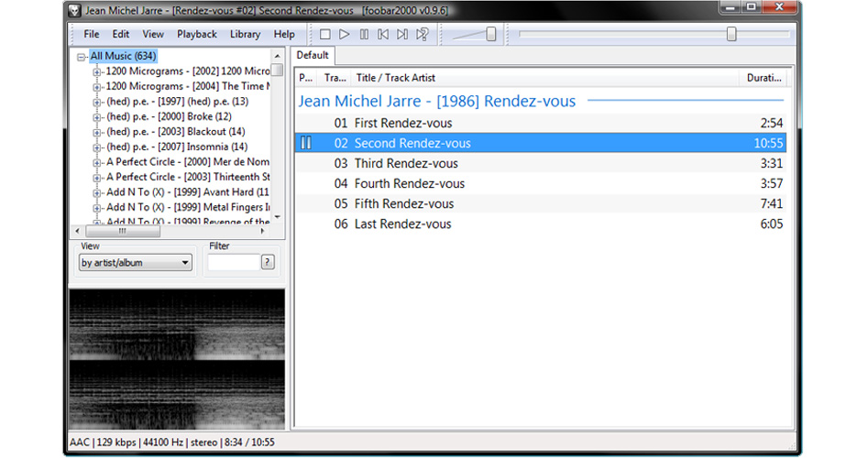Viewport: 868px width, 458px height.
Task: Open the File menu
Action: pyautogui.click(x=92, y=34)
